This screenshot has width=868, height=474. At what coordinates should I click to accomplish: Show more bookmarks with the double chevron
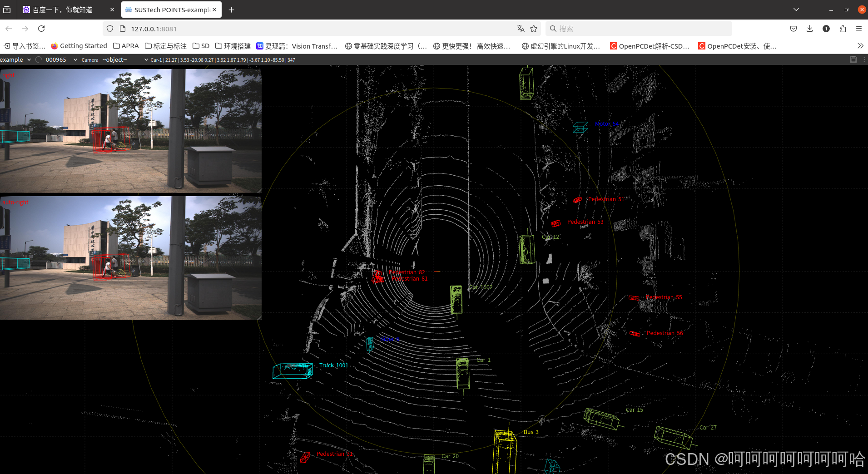click(860, 46)
